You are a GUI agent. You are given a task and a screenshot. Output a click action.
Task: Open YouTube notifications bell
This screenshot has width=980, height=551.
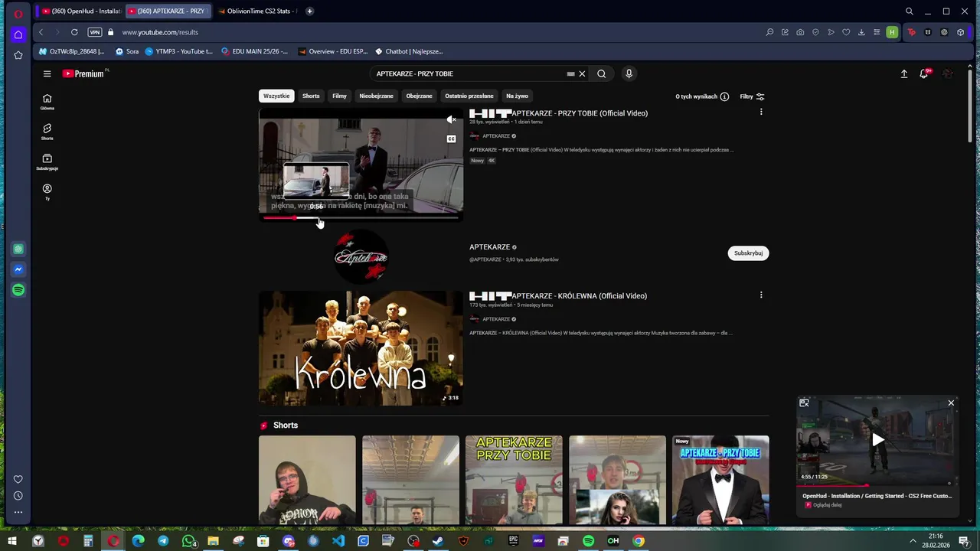pos(924,73)
